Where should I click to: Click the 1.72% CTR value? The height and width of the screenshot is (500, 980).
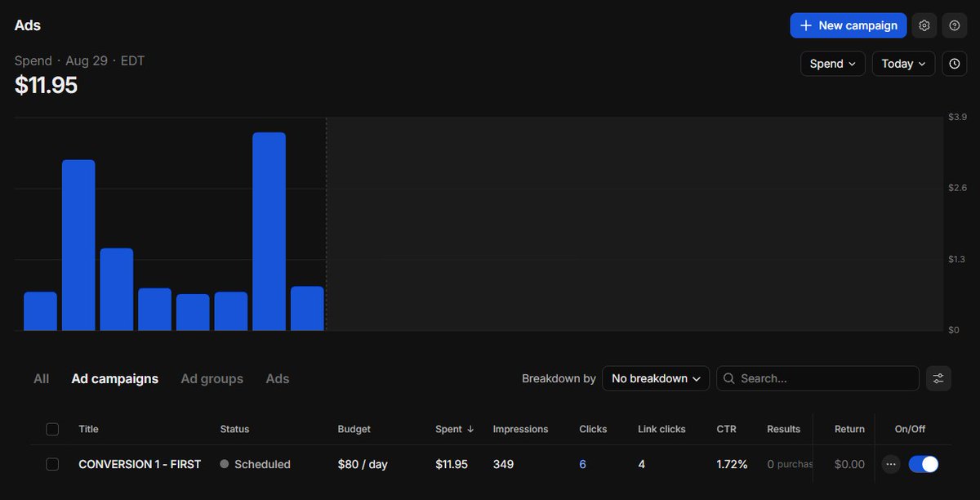[733, 464]
